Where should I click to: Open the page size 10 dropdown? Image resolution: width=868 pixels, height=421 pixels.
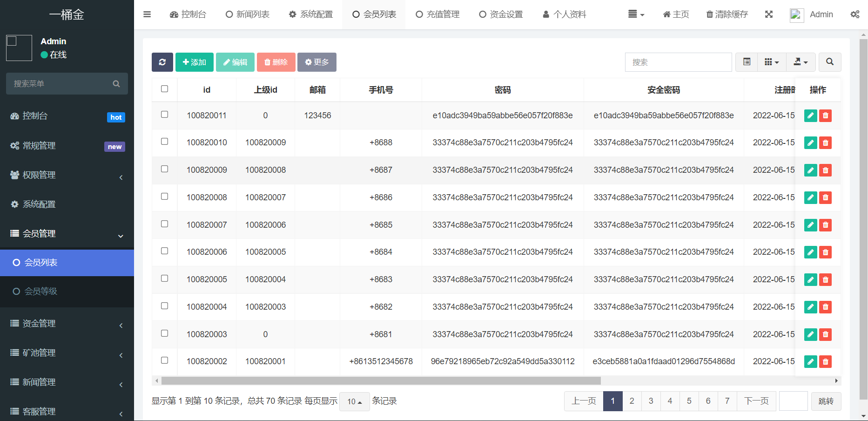click(355, 401)
